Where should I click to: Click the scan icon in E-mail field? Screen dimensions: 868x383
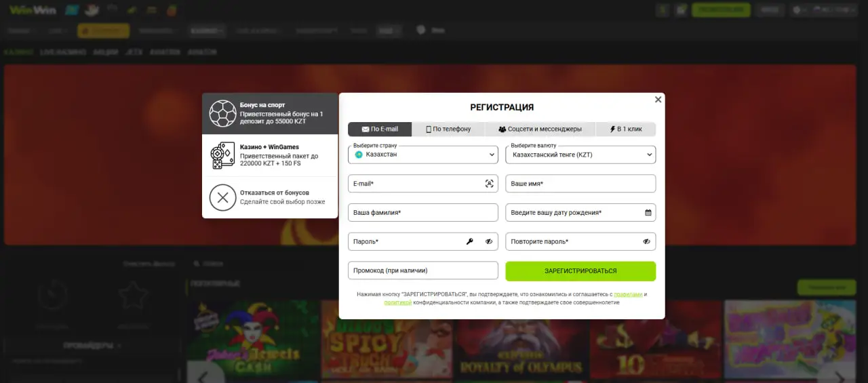(x=489, y=184)
